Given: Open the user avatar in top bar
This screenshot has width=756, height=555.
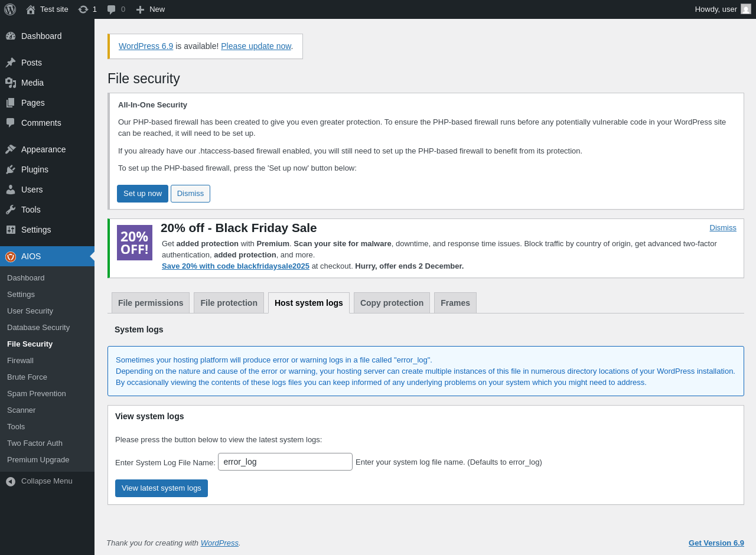Looking at the screenshot, I should [x=746, y=9].
